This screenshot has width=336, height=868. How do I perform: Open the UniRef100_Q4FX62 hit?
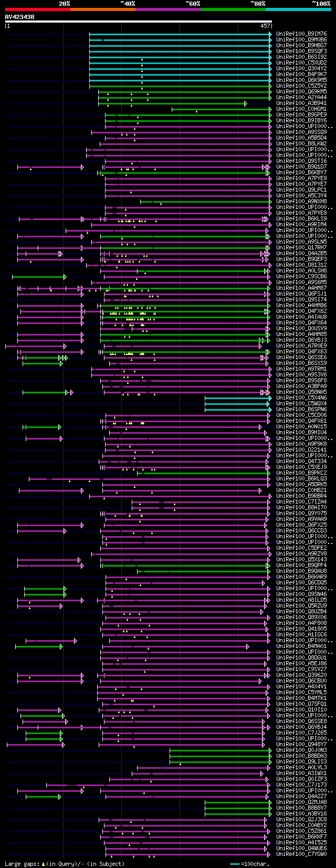(301, 311)
